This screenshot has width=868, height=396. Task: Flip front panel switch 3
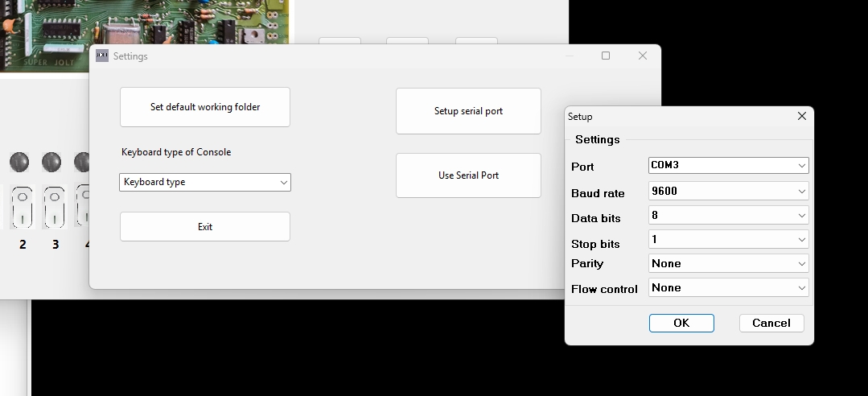click(54, 207)
